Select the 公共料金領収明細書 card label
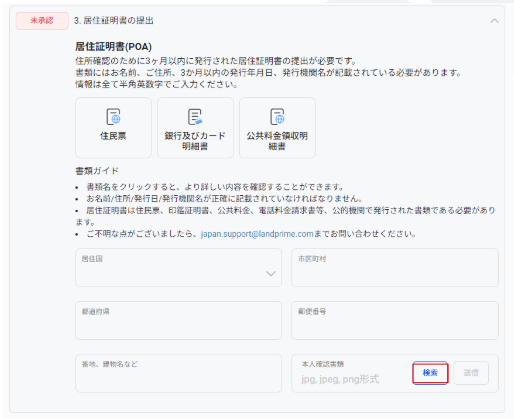 pyautogui.click(x=277, y=141)
